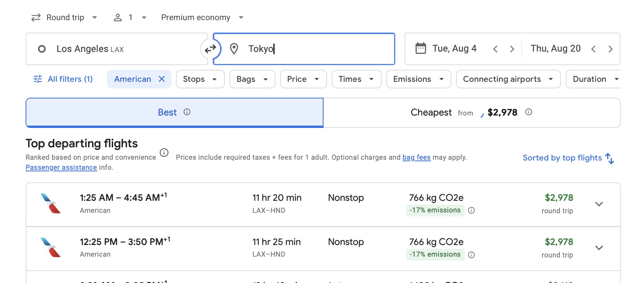Advance departure date after Aug 4
Viewport: 644px width, 283px height.
(512, 49)
